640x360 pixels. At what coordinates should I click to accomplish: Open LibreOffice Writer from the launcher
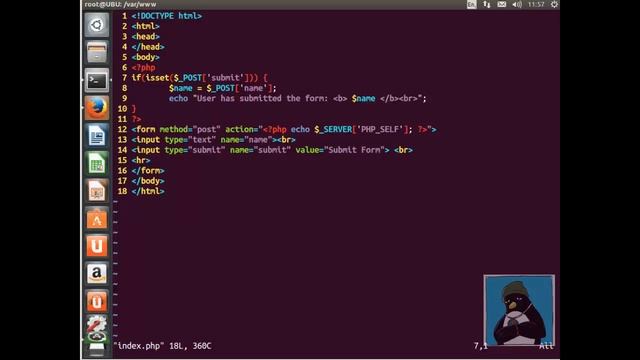tap(97, 136)
